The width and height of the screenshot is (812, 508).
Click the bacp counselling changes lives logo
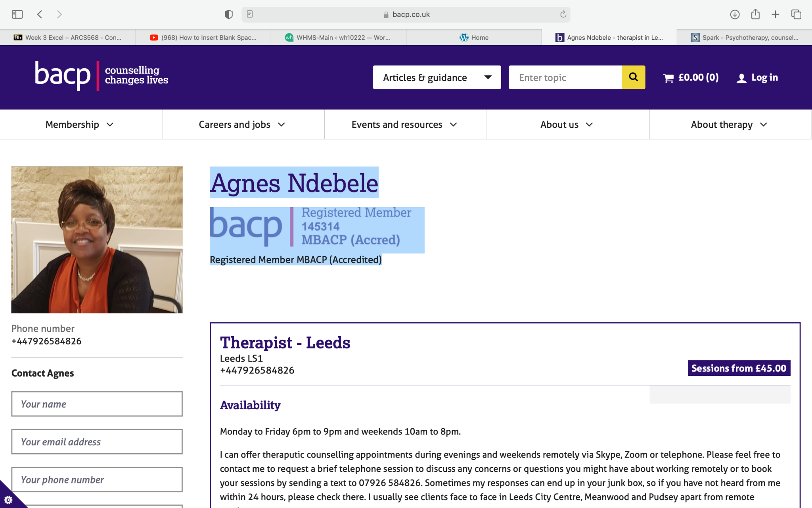click(x=101, y=75)
